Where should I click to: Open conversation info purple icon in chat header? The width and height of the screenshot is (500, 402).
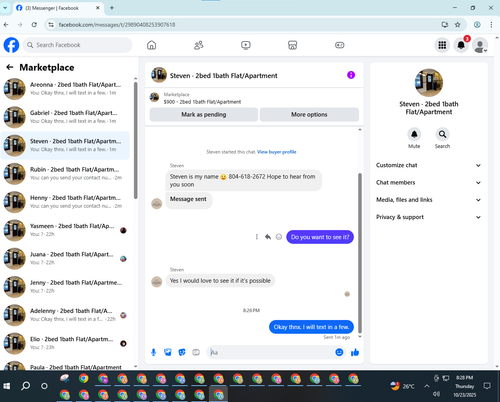click(x=351, y=75)
